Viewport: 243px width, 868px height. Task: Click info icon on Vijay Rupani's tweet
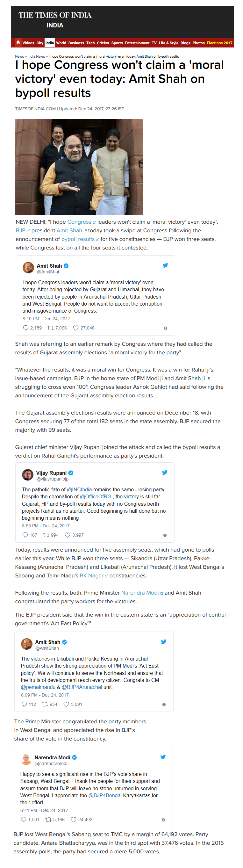[x=165, y=535]
